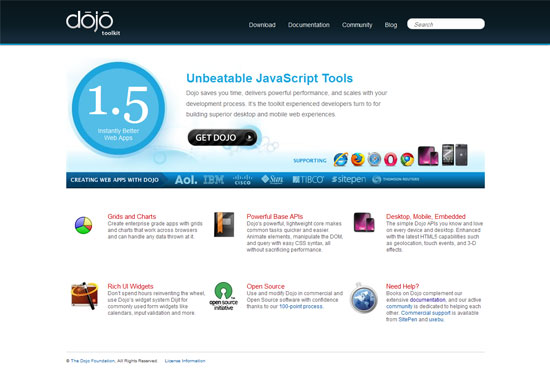Go to the Community page
This screenshot has width=550, height=372.
tap(357, 25)
